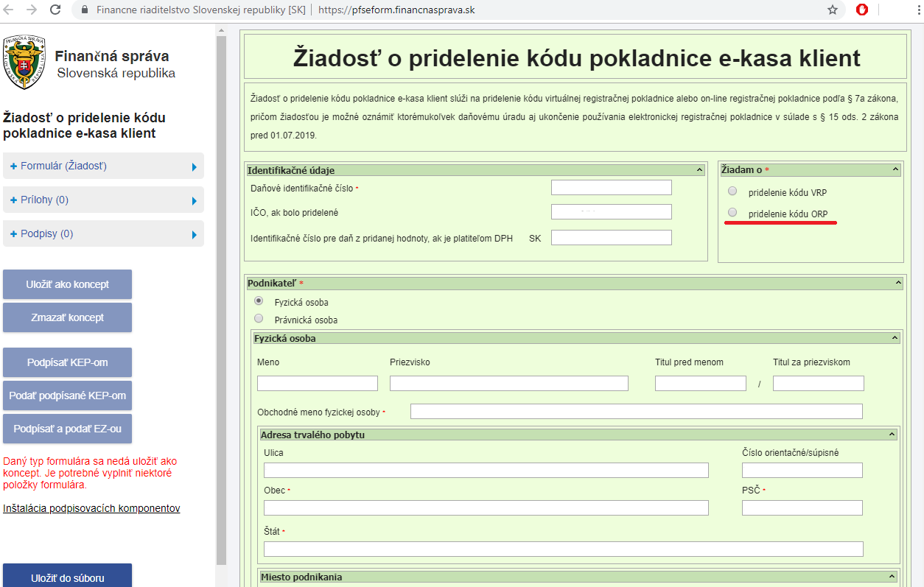Viewport: 924px width, 587px height.
Task: Click the Ulica input field
Action: click(486, 470)
